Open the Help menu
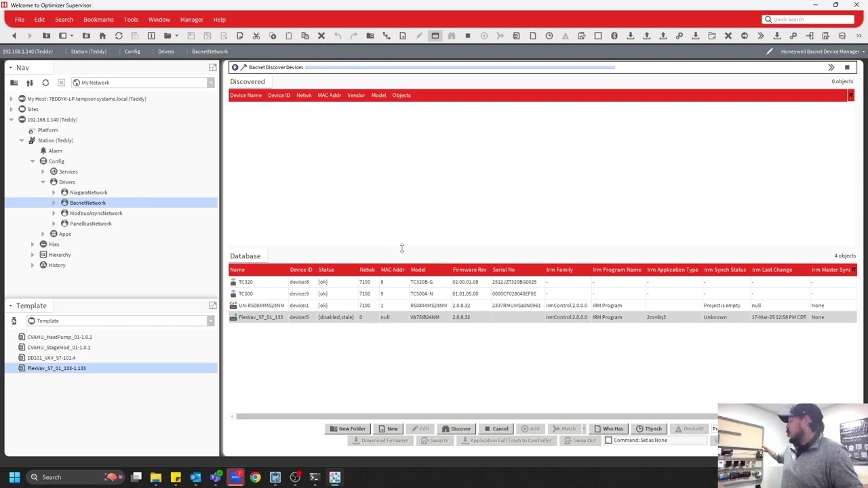868x488 pixels. [219, 20]
